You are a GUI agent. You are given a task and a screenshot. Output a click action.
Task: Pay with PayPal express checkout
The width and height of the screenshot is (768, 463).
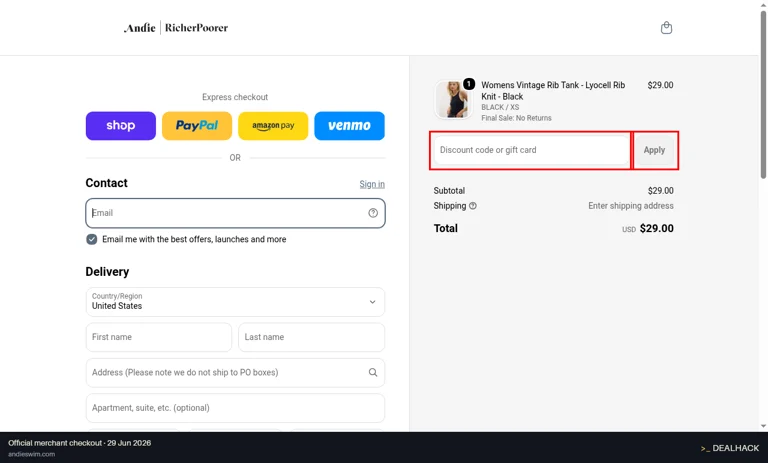197,126
